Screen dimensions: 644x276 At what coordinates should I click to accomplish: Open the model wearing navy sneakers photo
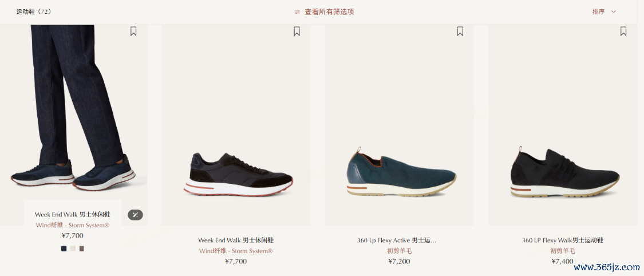tap(73, 111)
